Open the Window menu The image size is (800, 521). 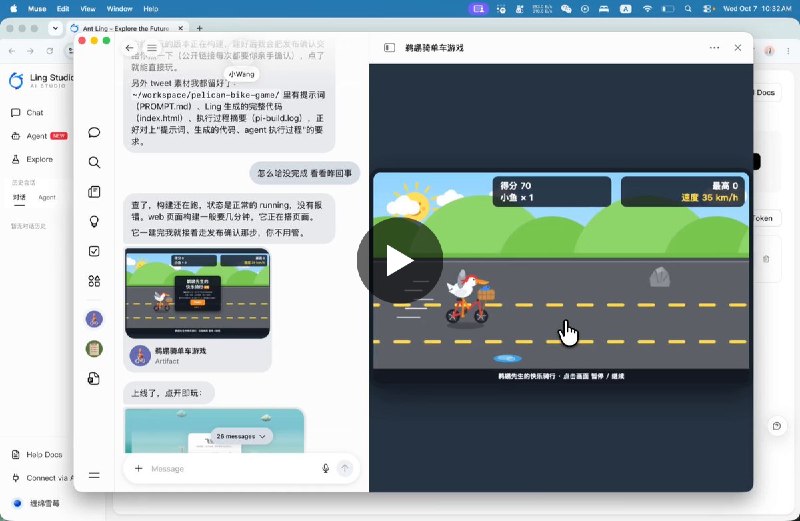[x=119, y=9]
